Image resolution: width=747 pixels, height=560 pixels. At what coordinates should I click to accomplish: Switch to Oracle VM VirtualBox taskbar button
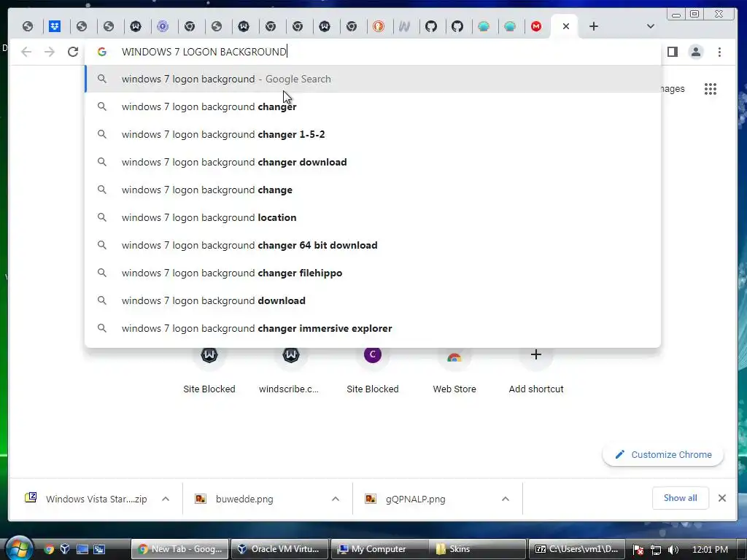tap(279, 549)
